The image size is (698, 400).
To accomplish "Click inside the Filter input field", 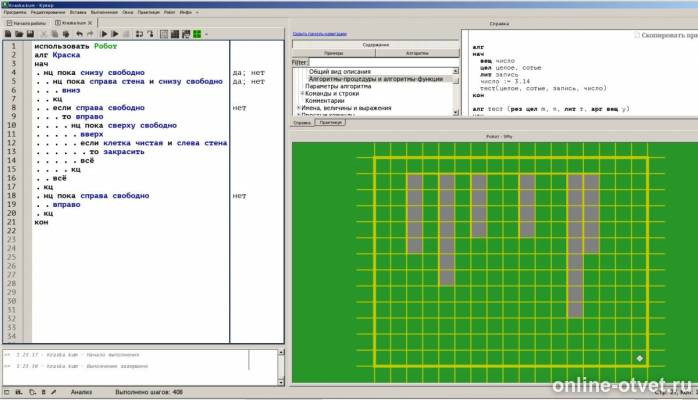I will tap(384, 62).
